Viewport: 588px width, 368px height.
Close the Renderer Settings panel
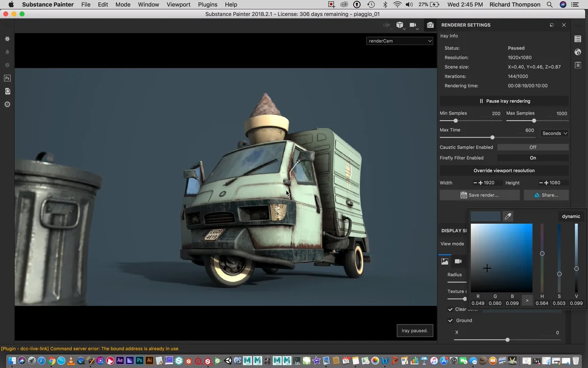(563, 25)
